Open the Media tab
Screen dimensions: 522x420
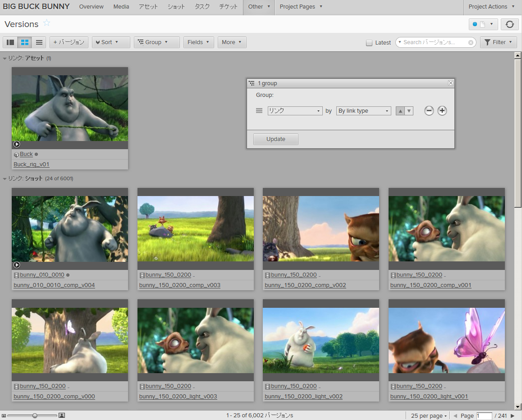tap(121, 7)
